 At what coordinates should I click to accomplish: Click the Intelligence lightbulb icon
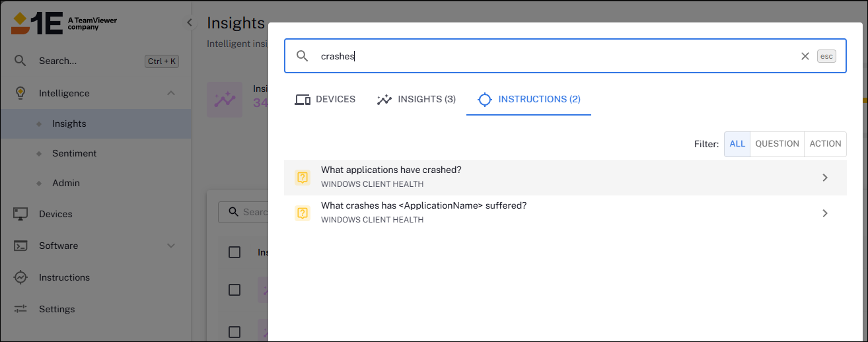click(x=20, y=93)
